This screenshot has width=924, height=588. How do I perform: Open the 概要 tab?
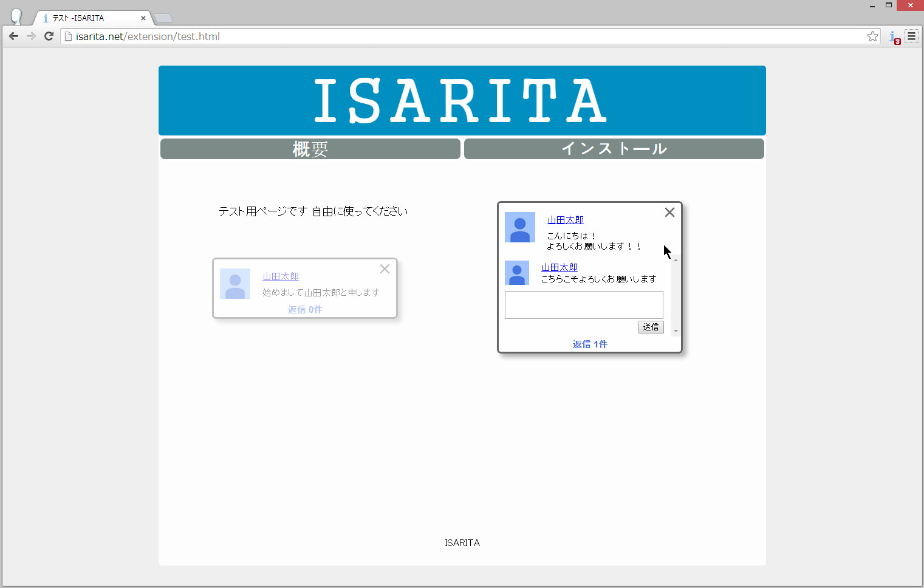(310, 149)
